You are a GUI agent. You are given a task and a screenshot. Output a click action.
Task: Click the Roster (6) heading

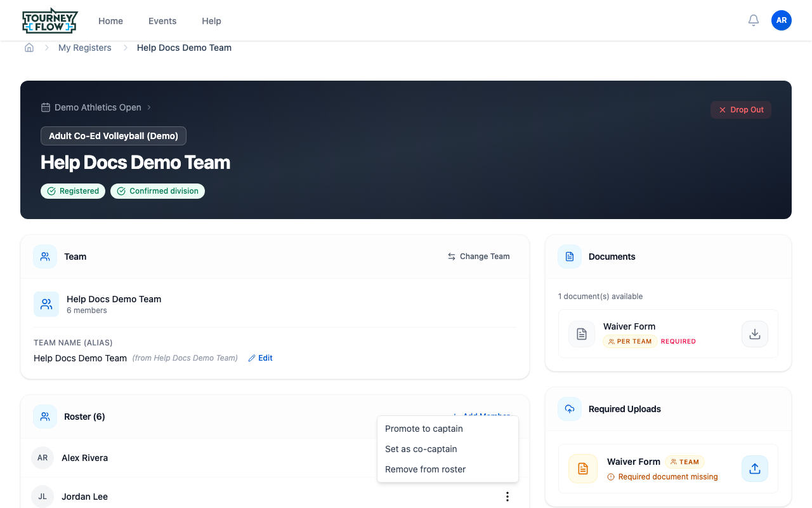(x=84, y=417)
